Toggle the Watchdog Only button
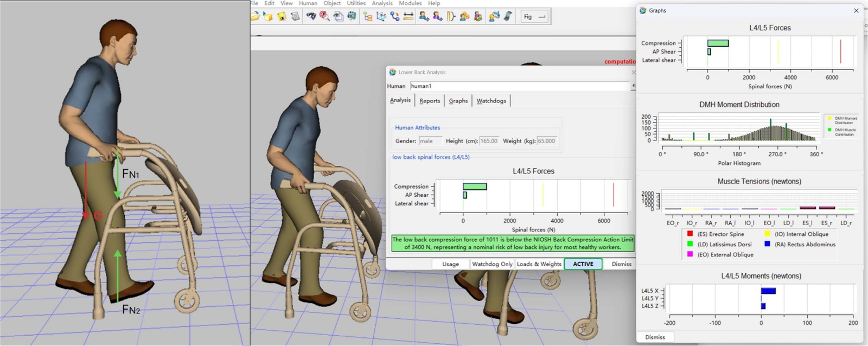The height and width of the screenshot is (346, 868). click(492, 264)
